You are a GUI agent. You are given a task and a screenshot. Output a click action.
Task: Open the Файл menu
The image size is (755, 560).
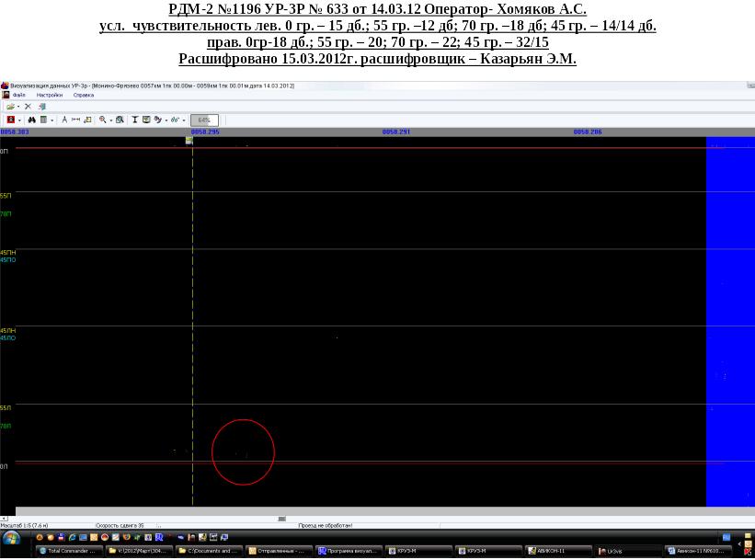tap(18, 95)
